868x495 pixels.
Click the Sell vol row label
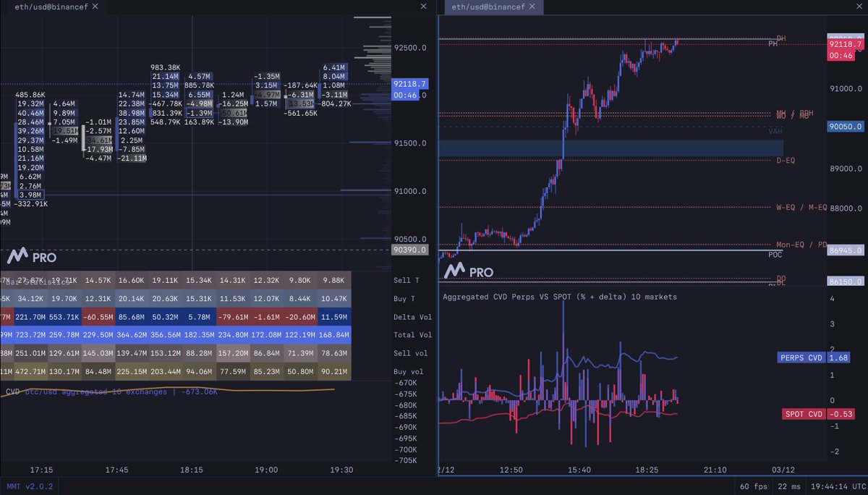pos(410,353)
